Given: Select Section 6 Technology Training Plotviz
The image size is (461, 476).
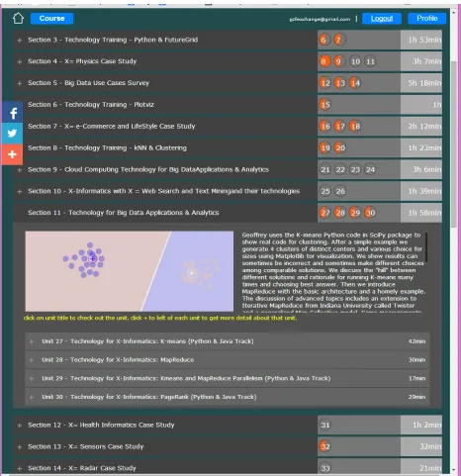Looking at the screenshot, I should (91, 105).
